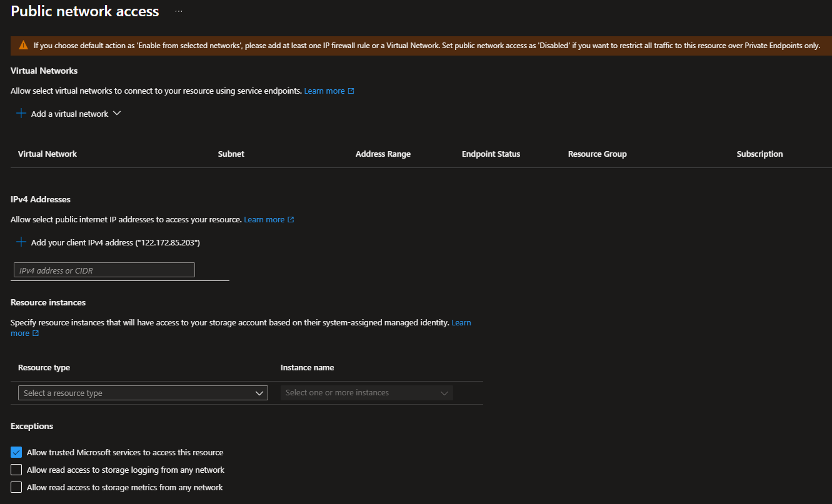Click the plus icon for Add a virtual network
This screenshot has width=832, height=504.
point(21,114)
